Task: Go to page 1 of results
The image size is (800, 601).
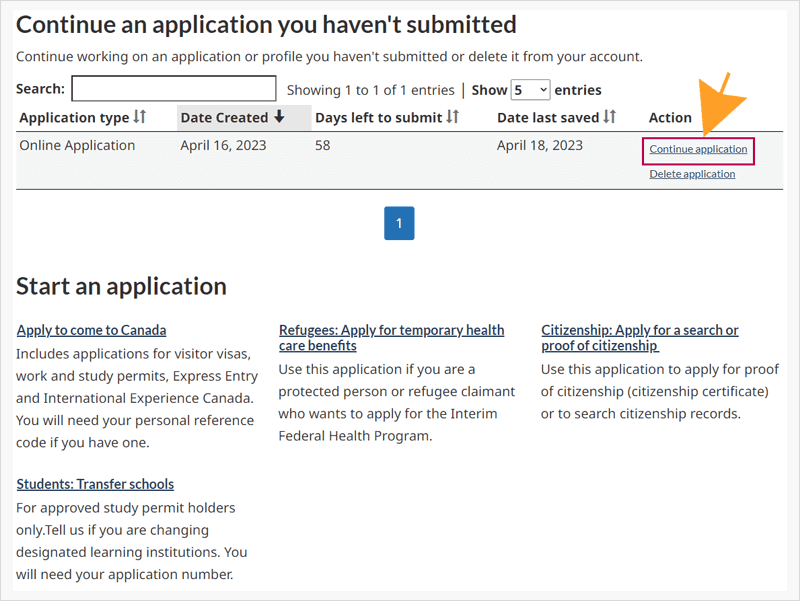Action: (399, 223)
